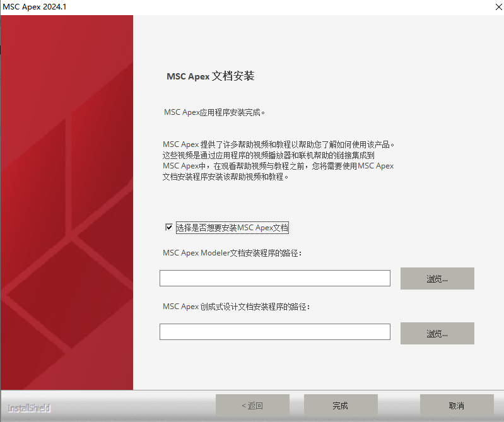Browse for the Modeler documentation installer path
This screenshot has width=504, height=422.
coord(437,278)
